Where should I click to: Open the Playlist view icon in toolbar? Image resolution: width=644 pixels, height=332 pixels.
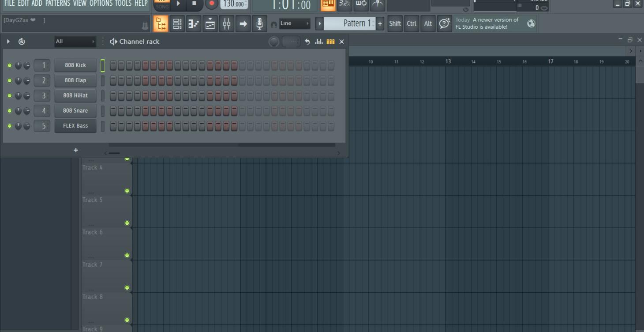coord(161,23)
